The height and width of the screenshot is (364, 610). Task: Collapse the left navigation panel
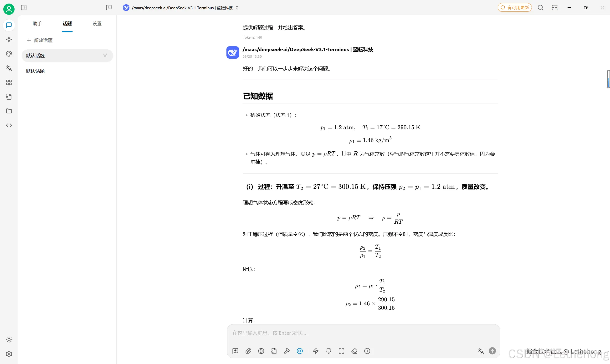[24, 8]
